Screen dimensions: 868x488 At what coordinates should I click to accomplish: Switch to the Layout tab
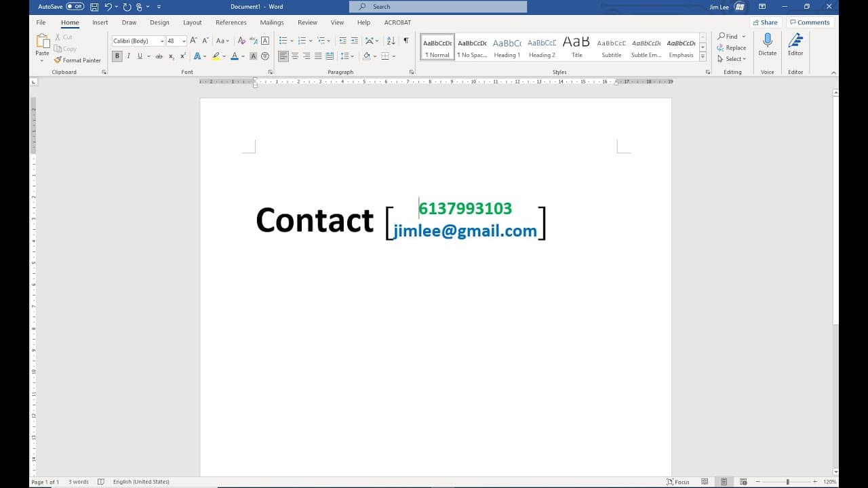(x=193, y=22)
